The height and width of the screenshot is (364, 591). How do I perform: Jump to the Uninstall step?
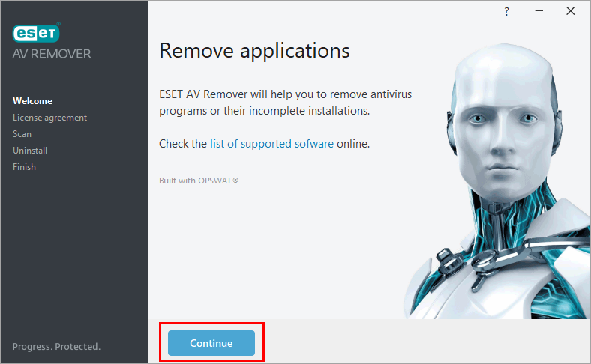30,151
